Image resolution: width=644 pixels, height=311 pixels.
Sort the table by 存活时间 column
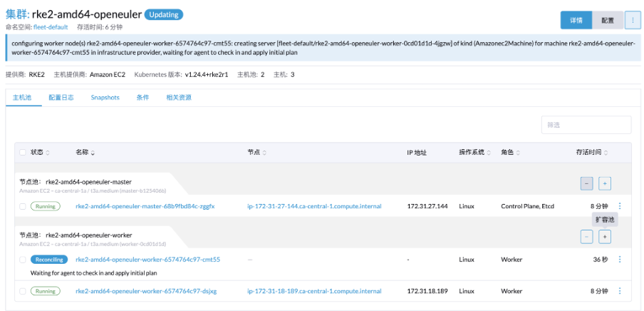pyautogui.click(x=591, y=153)
